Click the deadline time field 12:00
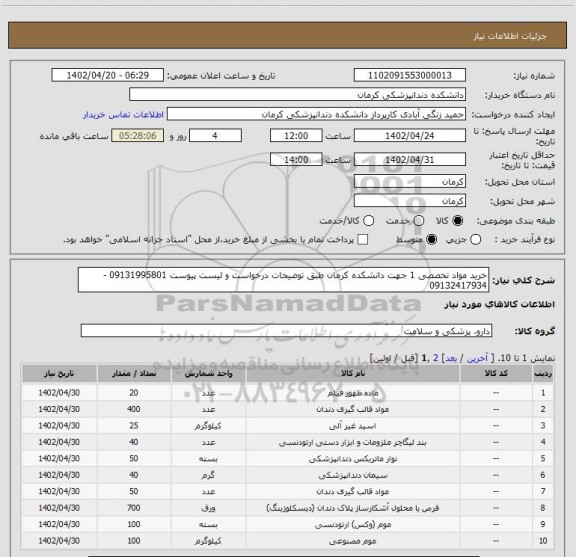Screen dimensions: 576x557 pyautogui.click(x=296, y=136)
